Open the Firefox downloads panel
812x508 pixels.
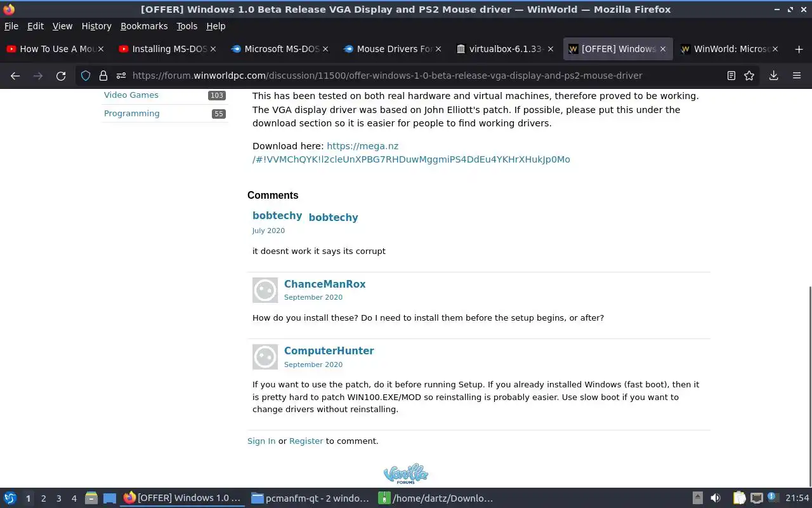pyautogui.click(x=774, y=76)
